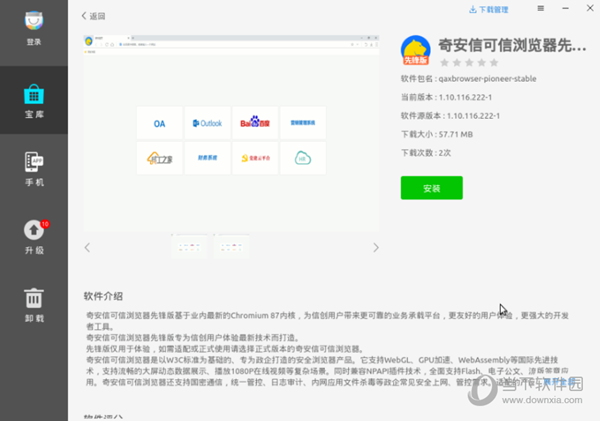Open the 登录 login icon in sidebar

click(x=34, y=26)
